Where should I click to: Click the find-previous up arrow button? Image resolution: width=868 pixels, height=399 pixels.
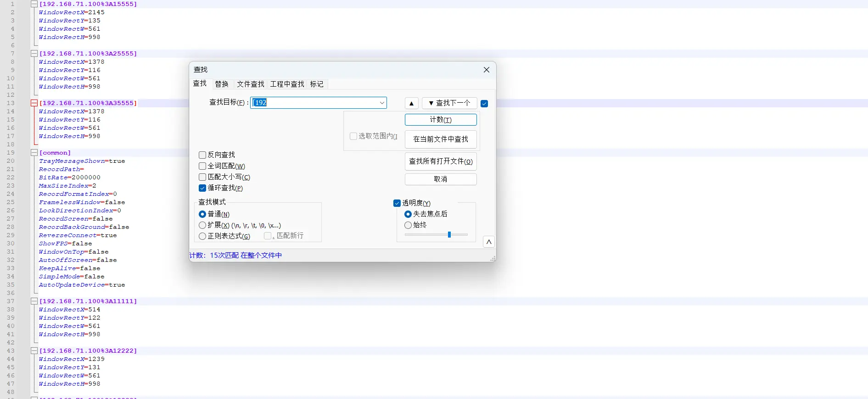tap(411, 103)
